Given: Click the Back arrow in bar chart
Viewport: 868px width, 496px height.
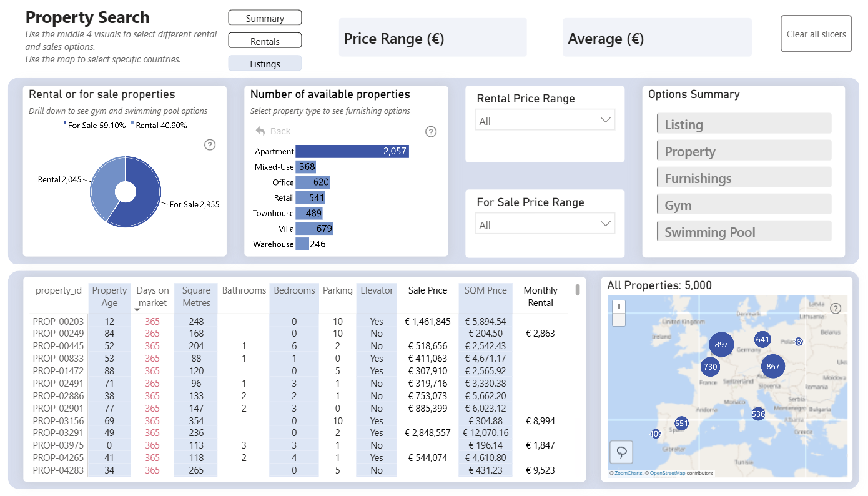Looking at the screenshot, I should pyautogui.click(x=273, y=131).
